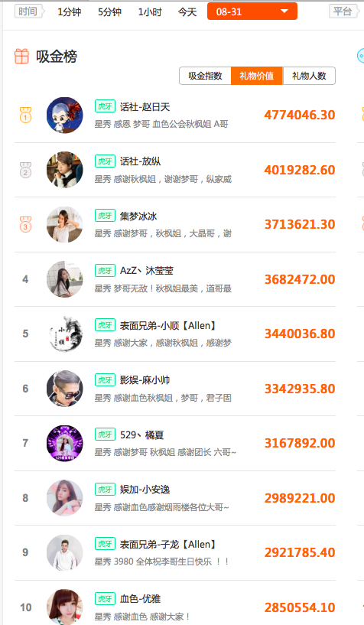Open streamer 话社-放纵 profile link
The image size is (364, 625).
140,161
